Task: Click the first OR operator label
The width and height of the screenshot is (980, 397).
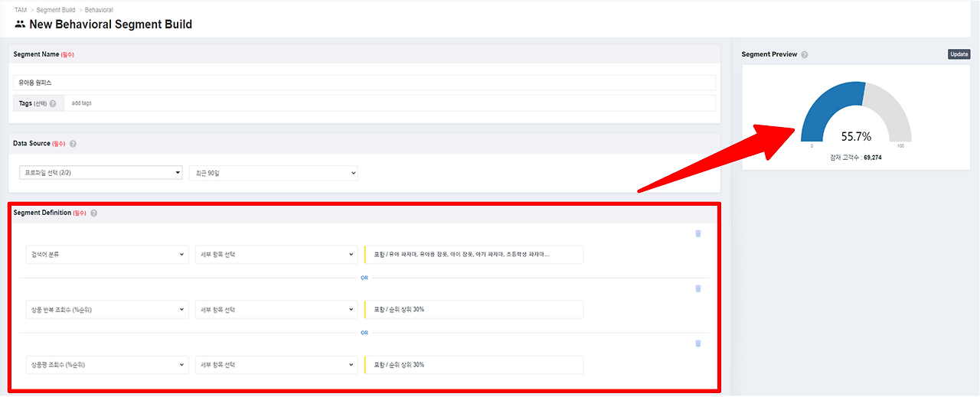Action: tap(364, 278)
